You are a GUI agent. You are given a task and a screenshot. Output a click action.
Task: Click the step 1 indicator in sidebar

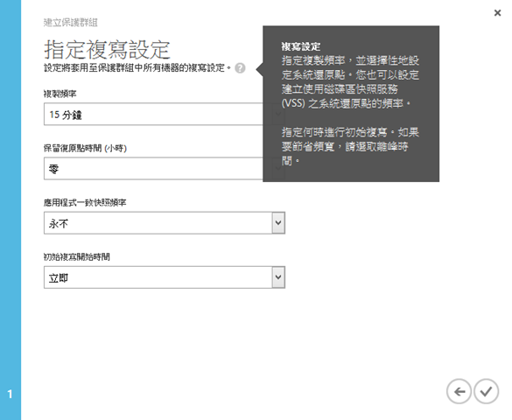tap(11, 394)
